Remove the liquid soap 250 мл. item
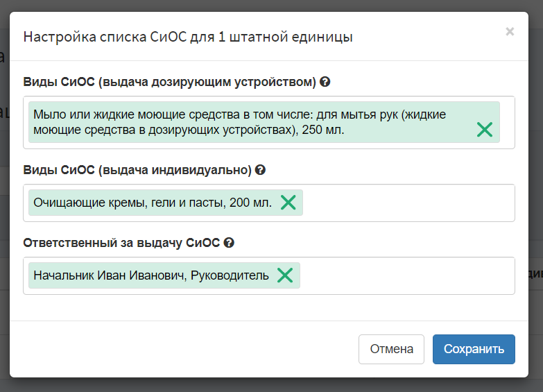The image size is (543, 392). point(485,130)
